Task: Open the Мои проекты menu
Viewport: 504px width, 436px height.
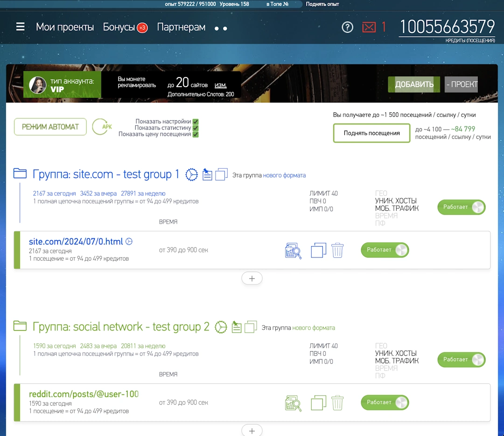Action: (x=65, y=27)
